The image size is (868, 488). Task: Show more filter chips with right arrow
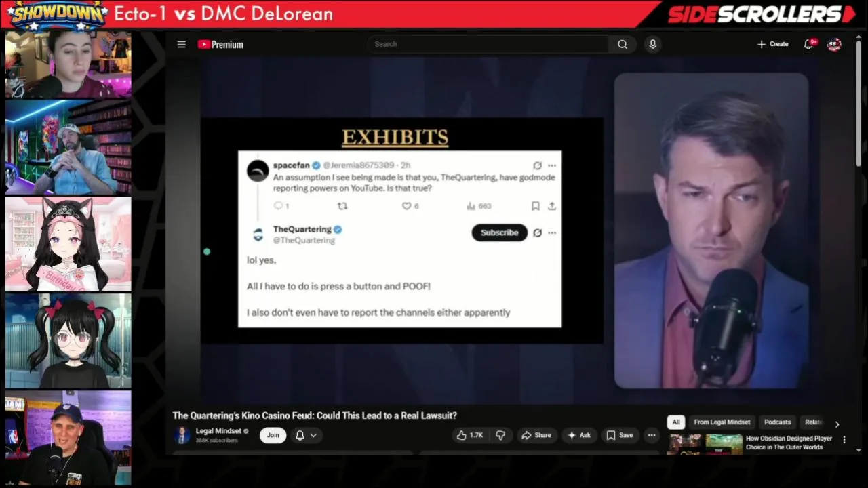coord(837,424)
